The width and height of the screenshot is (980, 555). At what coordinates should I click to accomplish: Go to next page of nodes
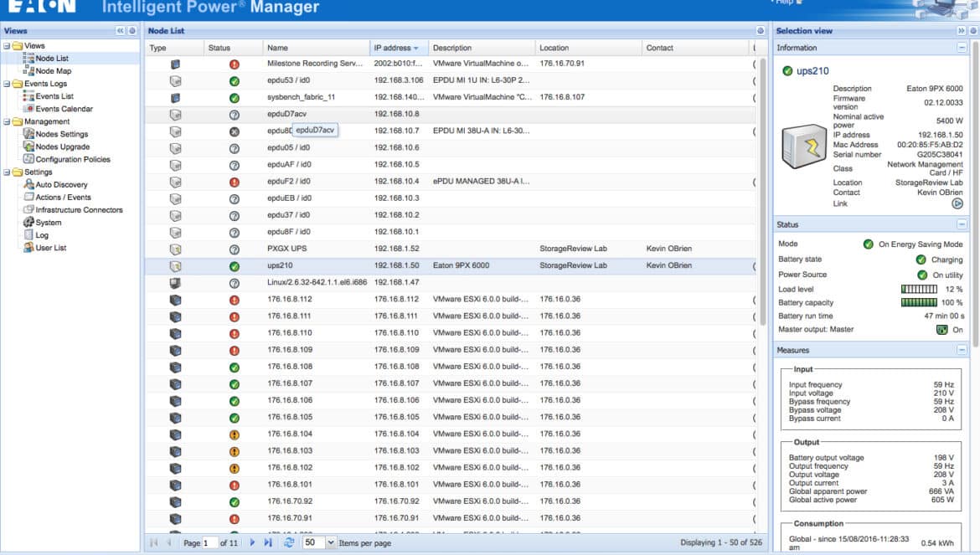[252, 542]
